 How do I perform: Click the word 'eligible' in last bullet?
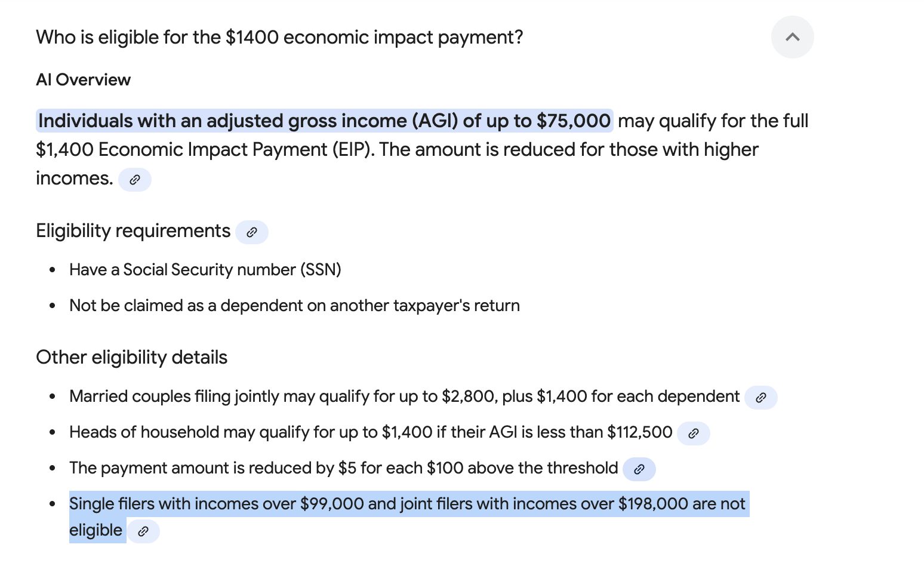[x=96, y=530]
